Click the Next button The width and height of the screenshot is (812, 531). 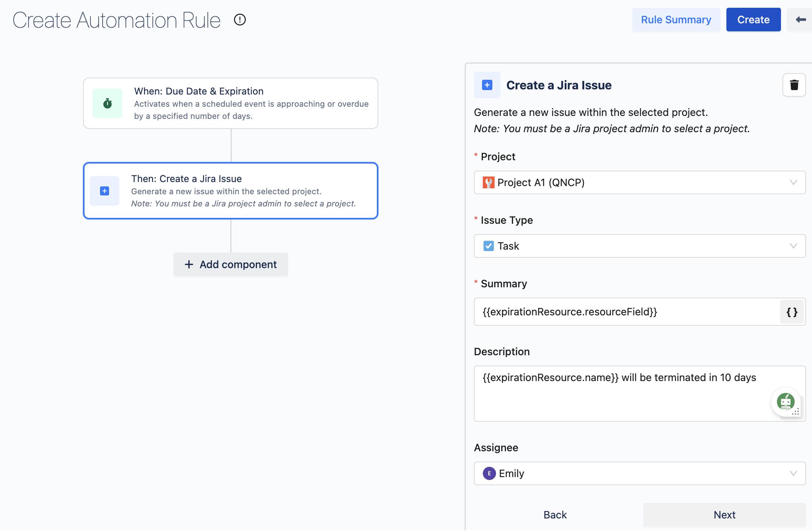point(724,515)
